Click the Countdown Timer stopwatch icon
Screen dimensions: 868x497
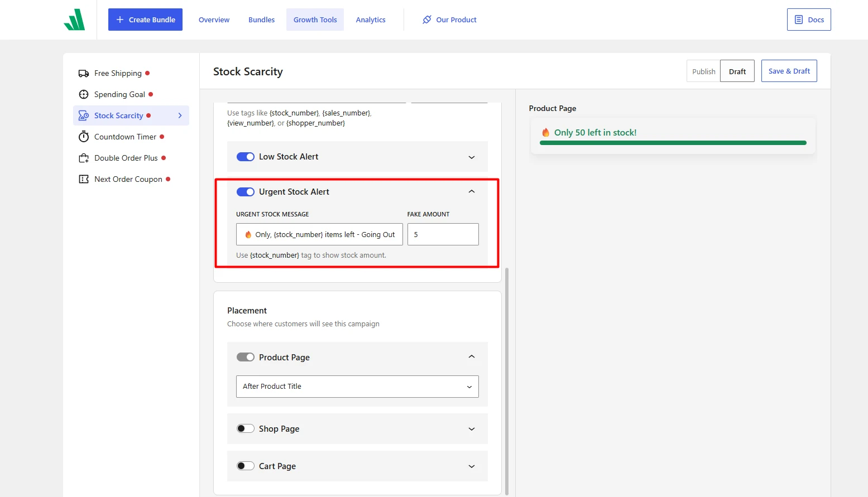coord(84,137)
